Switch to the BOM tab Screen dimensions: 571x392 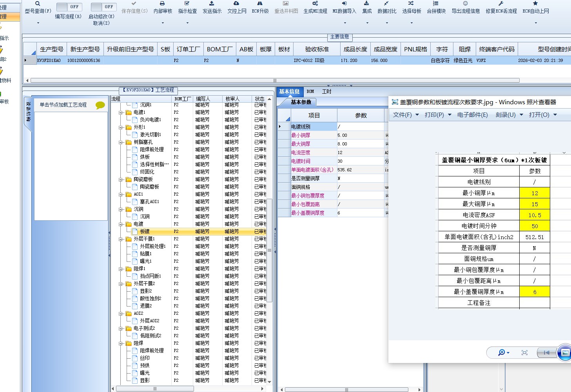pos(310,92)
